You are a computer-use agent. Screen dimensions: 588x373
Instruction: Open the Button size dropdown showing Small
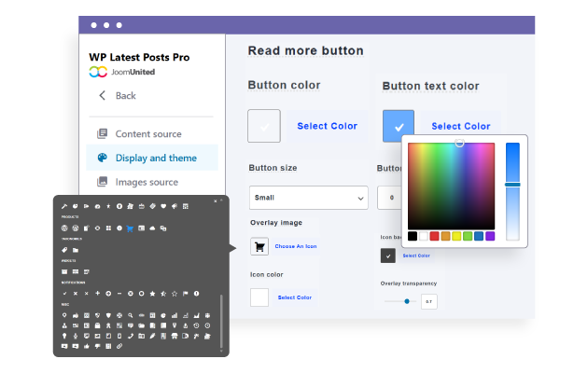[308, 197]
